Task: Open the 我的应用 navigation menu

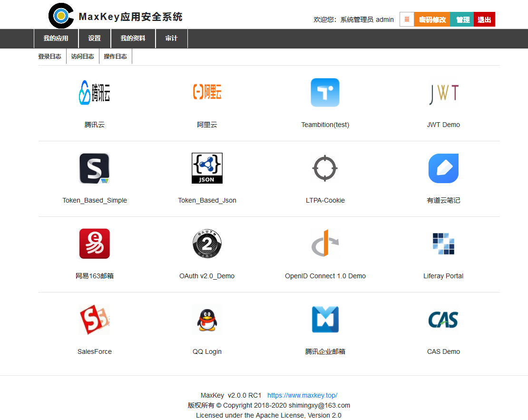Action: [56, 39]
